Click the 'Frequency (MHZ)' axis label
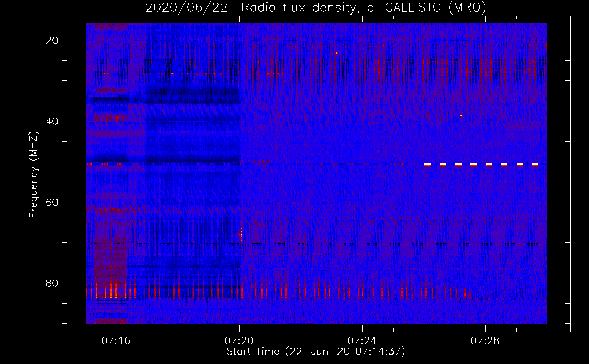Viewport: 589px width, 364px height. (x=33, y=175)
